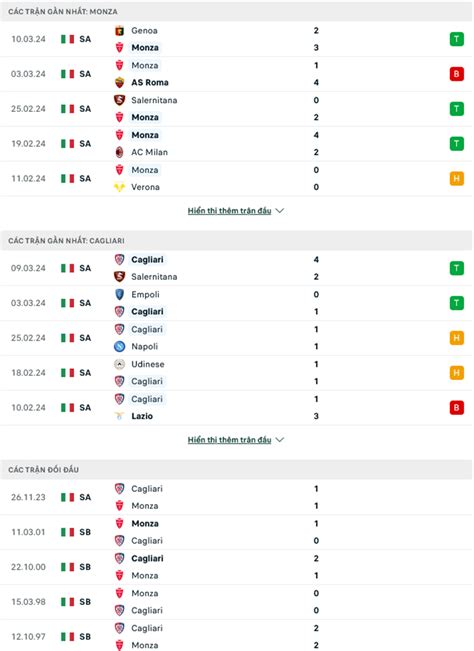The width and height of the screenshot is (474, 651).
Task: Open the 26.11.23 Cagliari vs Monza match
Action: [237, 497]
